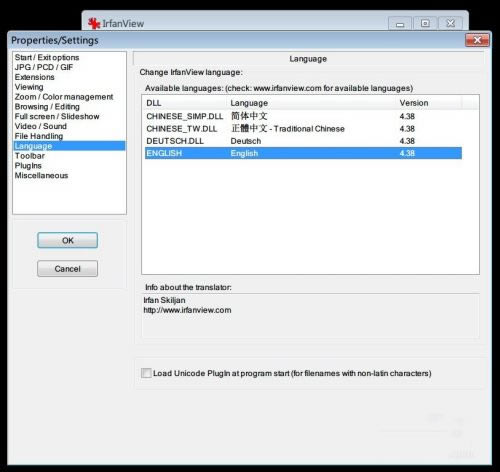Screen dimensions: 500x472
Task: Go to Zoom / Color management settings
Action: pos(64,97)
